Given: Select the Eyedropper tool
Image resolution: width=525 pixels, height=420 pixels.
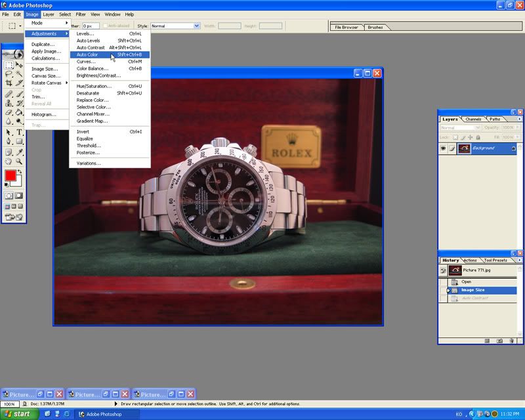Looking at the screenshot, I should tap(19, 152).
